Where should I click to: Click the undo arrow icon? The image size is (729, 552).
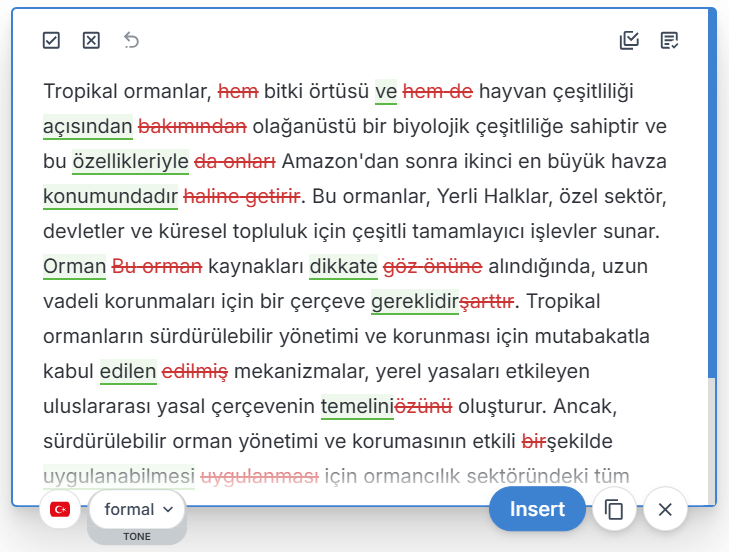click(131, 40)
